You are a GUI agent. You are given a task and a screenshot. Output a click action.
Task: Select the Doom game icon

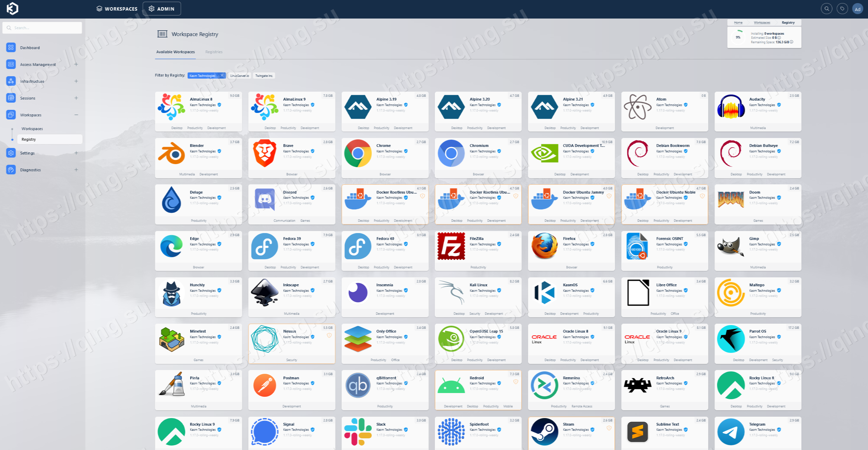731,200
